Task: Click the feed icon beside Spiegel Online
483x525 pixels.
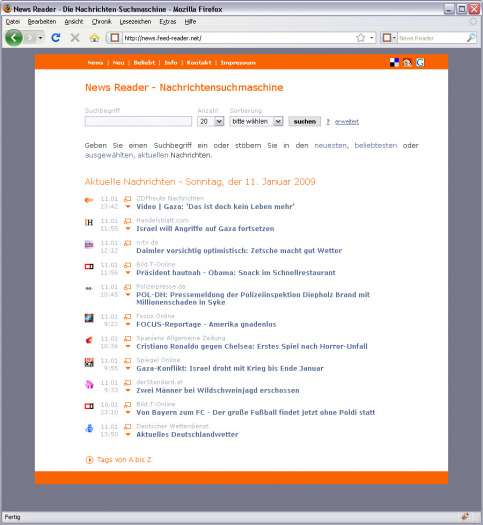Action: 128,361
